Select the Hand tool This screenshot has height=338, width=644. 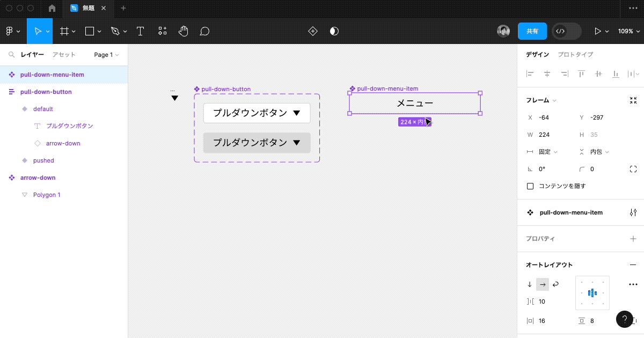pyautogui.click(x=183, y=31)
